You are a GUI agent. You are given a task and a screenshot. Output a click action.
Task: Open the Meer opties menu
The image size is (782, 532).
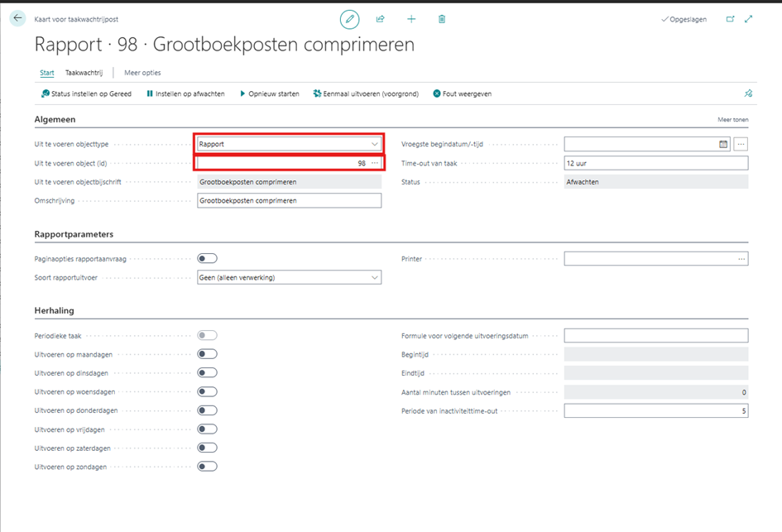click(x=142, y=73)
